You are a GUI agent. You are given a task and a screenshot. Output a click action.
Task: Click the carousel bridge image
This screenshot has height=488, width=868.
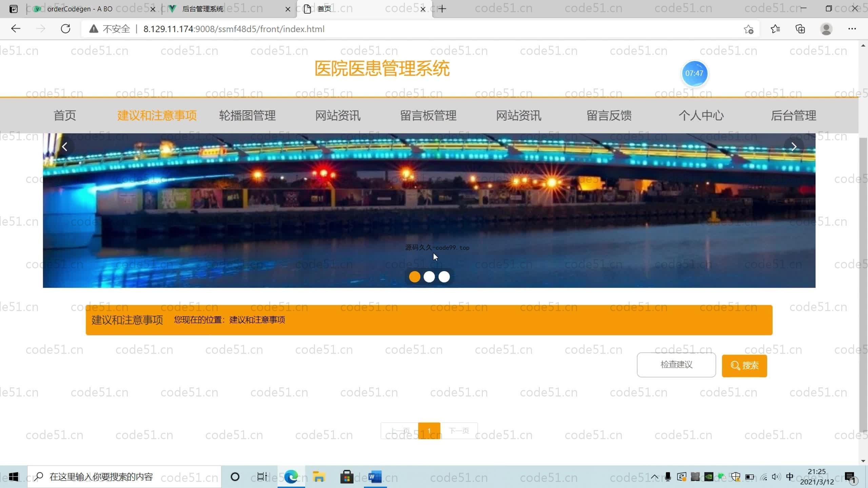click(x=429, y=210)
